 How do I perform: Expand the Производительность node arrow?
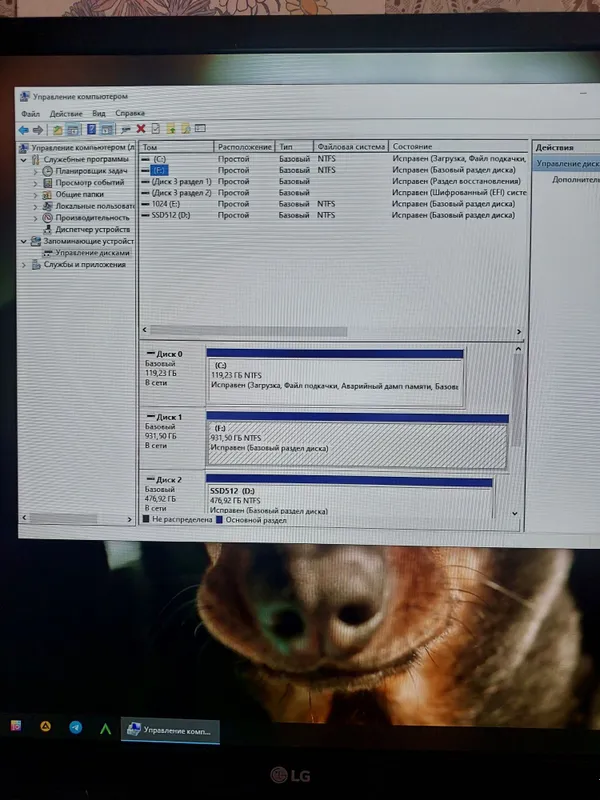[x=35, y=218]
